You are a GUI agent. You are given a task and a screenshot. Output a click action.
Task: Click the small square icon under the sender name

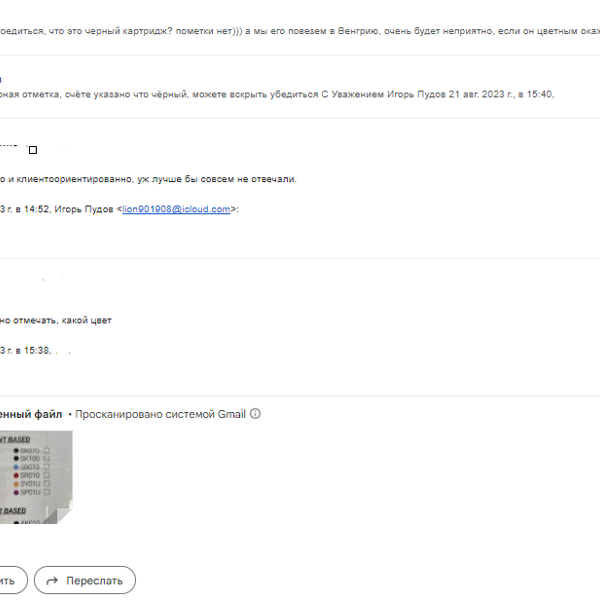tap(33, 150)
